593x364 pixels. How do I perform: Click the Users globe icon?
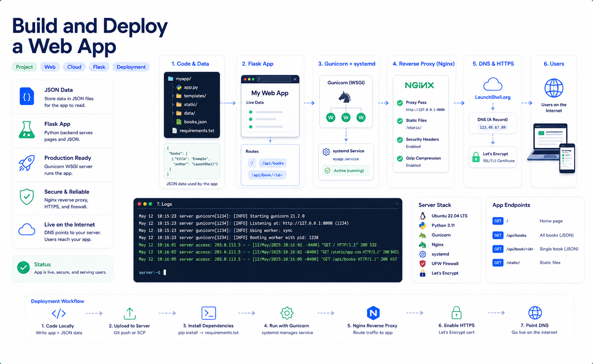coord(554,88)
